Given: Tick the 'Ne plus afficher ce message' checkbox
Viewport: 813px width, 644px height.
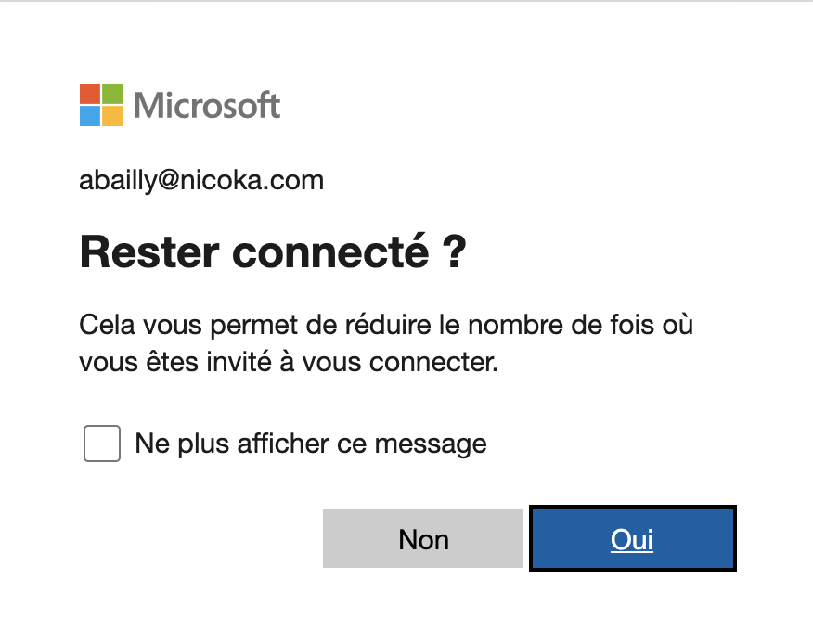Looking at the screenshot, I should [102, 444].
